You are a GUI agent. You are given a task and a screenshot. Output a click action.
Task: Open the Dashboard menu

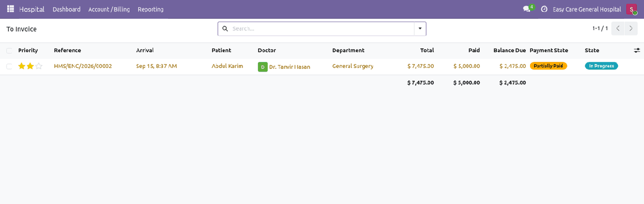tap(67, 9)
